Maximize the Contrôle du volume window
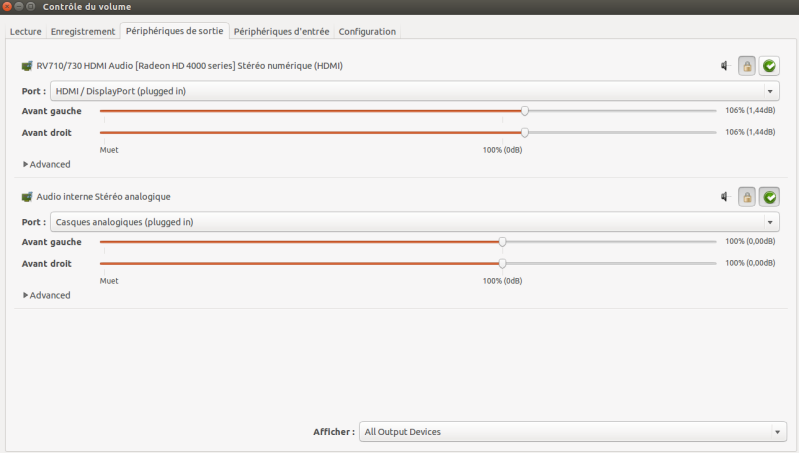799x453 pixels. [31, 6]
